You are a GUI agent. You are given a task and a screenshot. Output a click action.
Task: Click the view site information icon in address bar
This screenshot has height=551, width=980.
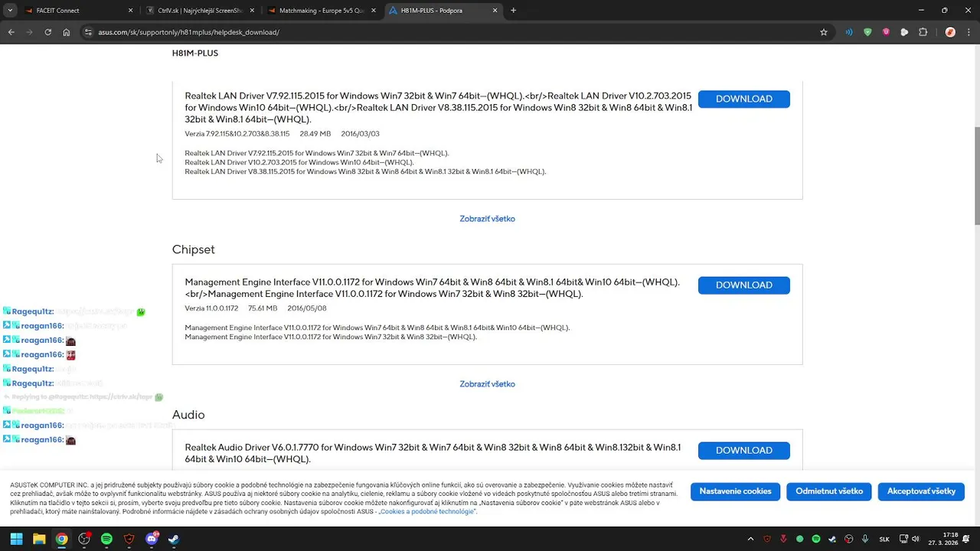pos(88,32)
